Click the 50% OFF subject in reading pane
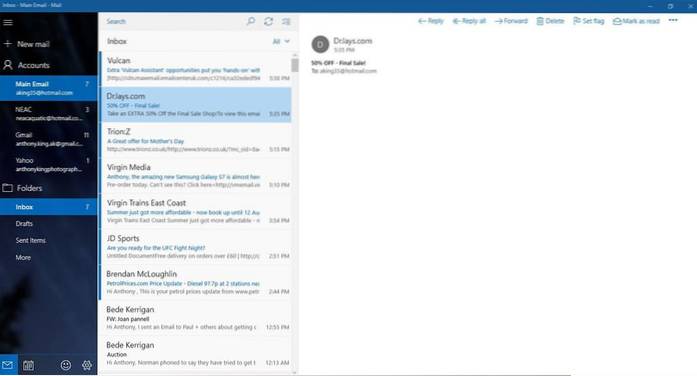This screenshot has width=697, height=376. pos(338,63)
